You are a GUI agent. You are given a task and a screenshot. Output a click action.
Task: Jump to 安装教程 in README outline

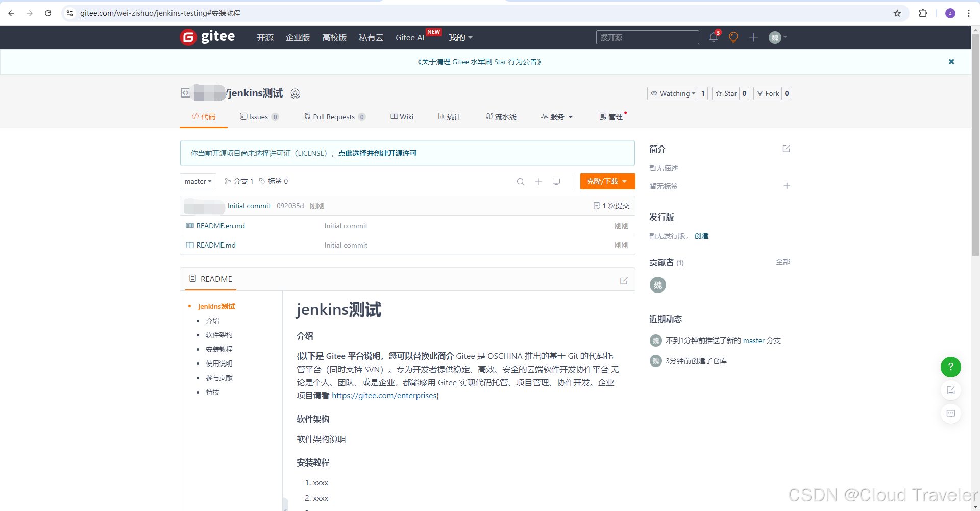click(219, 349)
